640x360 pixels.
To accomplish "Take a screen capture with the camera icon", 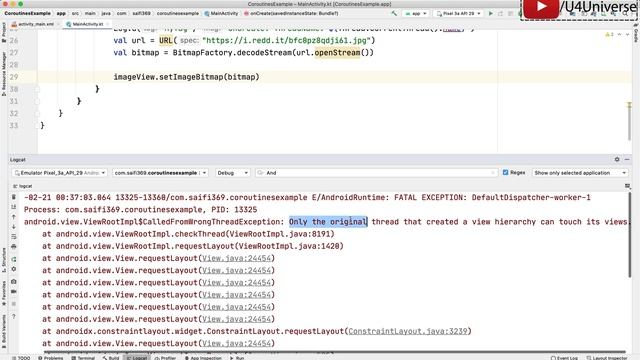I will point(13,282).
